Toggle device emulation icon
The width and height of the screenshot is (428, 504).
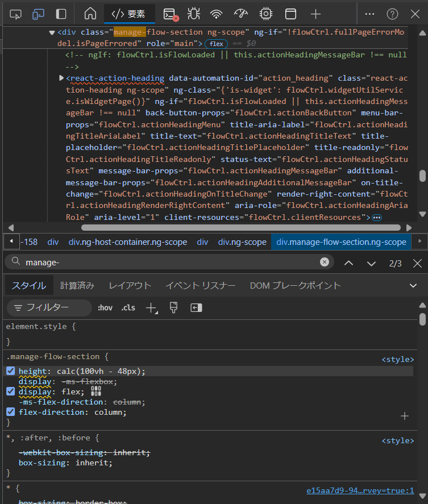pos(38,14)
